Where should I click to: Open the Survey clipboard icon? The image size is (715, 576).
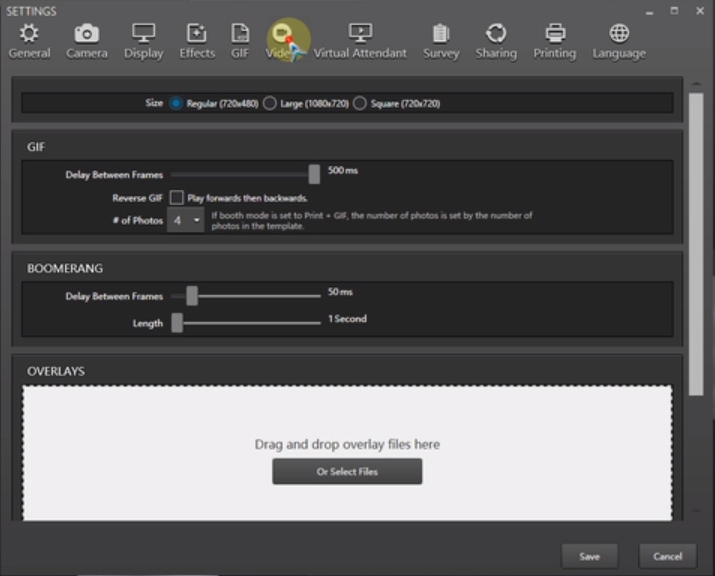pos(440,34)
